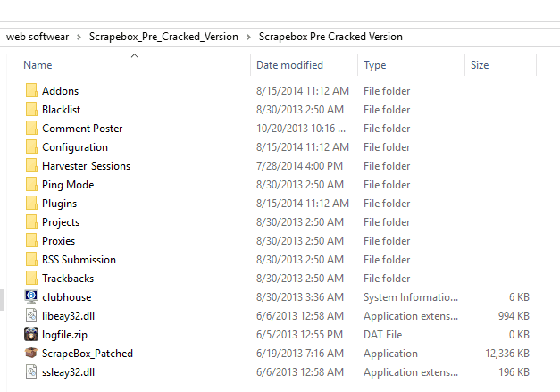
Task: Select the ScrapeBox_Patched application icon
Action: coord(31,353)
